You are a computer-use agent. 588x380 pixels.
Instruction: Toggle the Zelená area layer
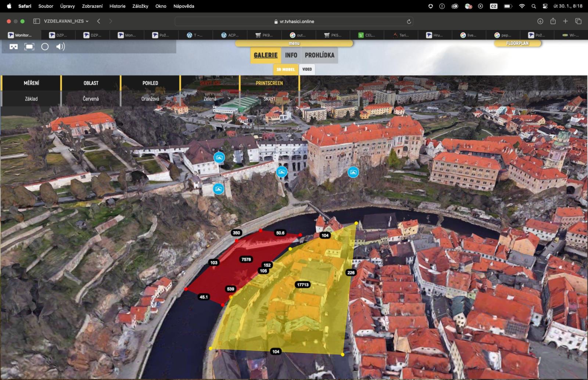pyautogui.click(x=210, y=99)
